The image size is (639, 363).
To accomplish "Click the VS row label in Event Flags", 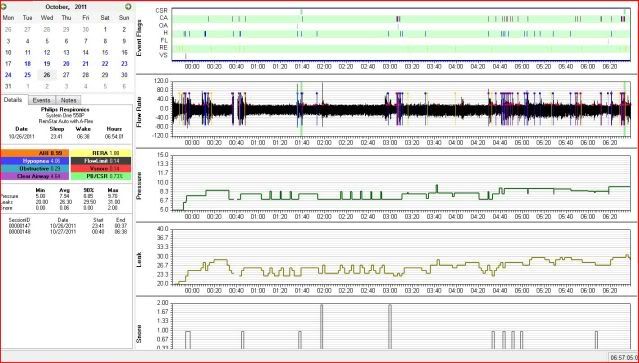I will 164,55.
